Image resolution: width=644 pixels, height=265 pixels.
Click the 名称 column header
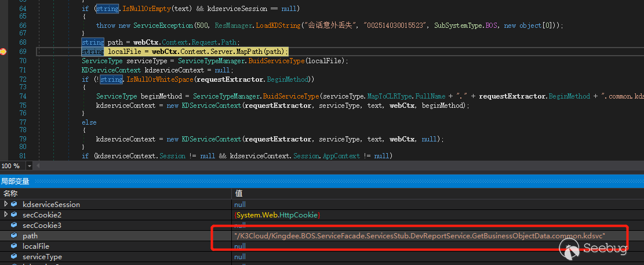10,193
